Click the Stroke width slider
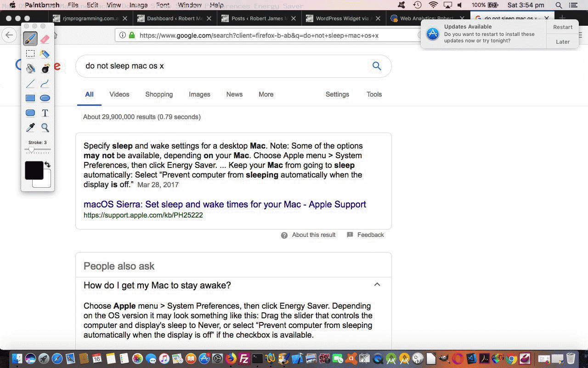This screenshot has height=368, width=588. [38, 150]
